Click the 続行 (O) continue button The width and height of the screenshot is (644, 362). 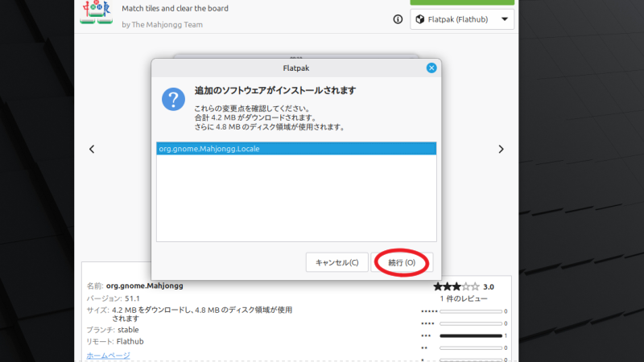pyautogui.click(x=402, y=262)
